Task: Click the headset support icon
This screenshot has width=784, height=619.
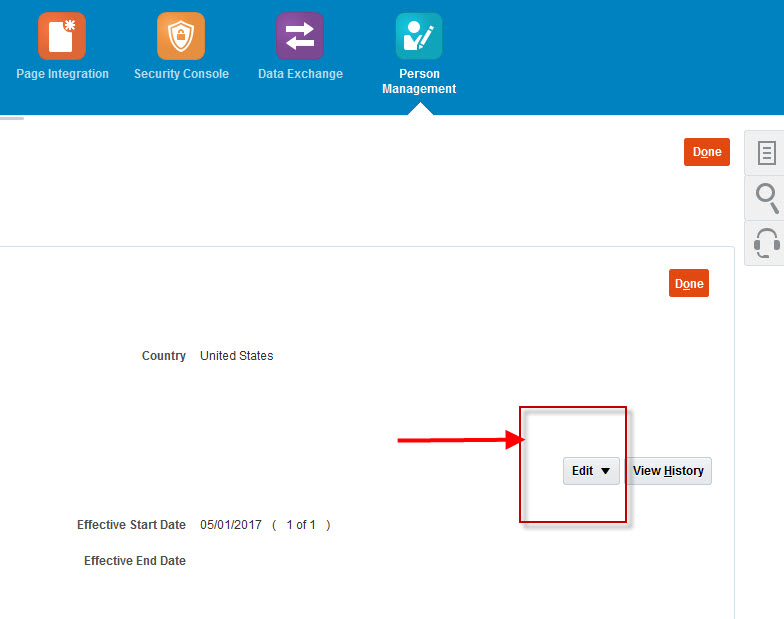Action: [766, 244]
